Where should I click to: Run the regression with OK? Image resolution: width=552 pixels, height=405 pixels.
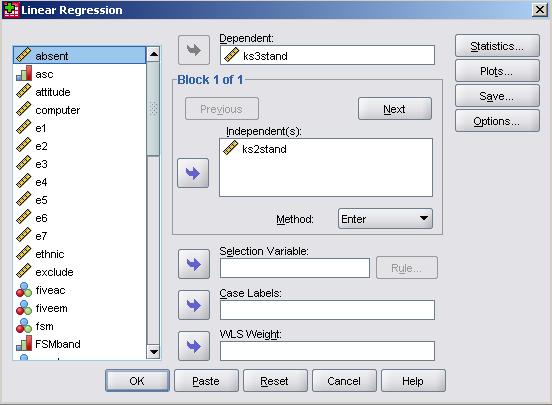[137, 381]
